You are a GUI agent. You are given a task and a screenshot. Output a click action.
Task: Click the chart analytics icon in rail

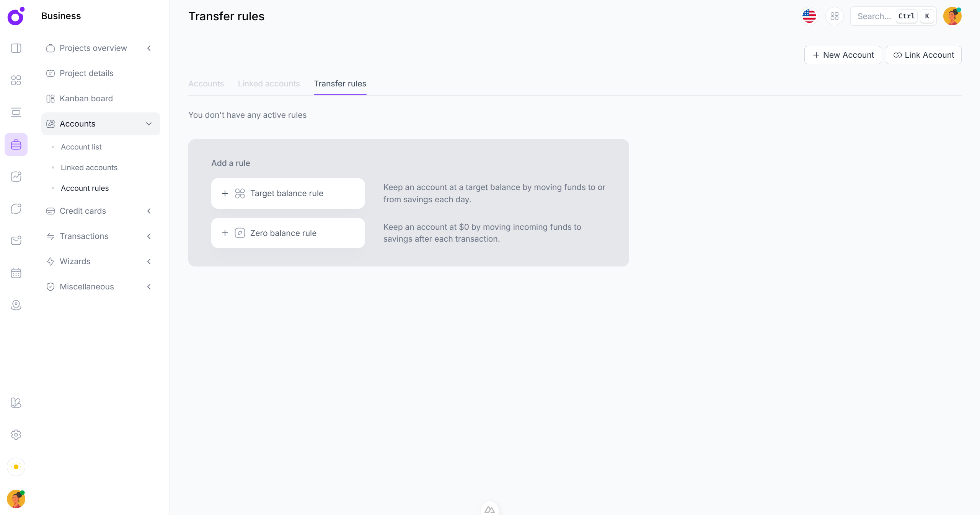16,176
